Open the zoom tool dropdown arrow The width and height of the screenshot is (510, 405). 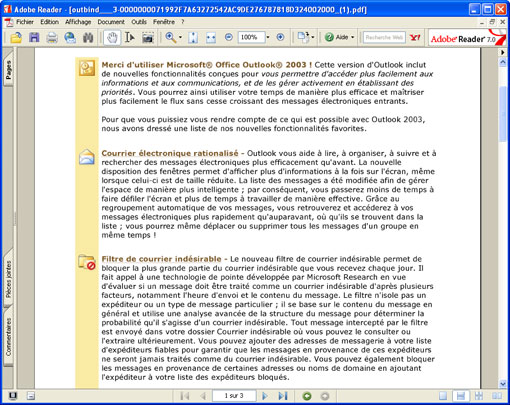point(180,37)
